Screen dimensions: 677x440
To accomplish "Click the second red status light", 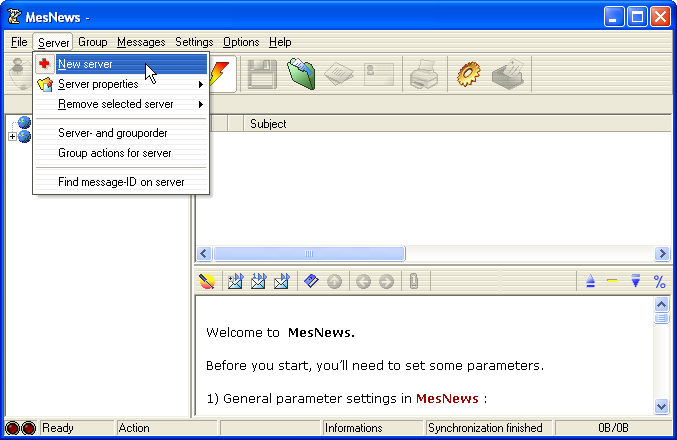I will [28, 428].
